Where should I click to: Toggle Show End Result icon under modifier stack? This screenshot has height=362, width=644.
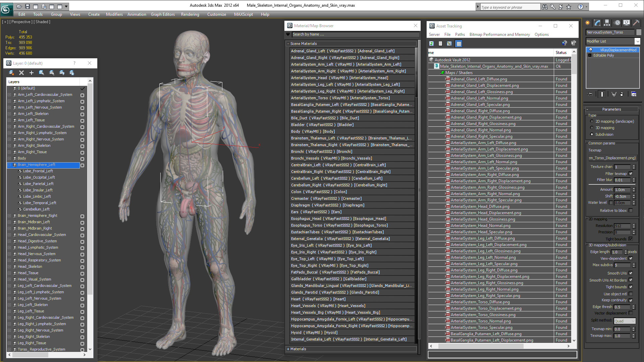[x=602, y=94]
